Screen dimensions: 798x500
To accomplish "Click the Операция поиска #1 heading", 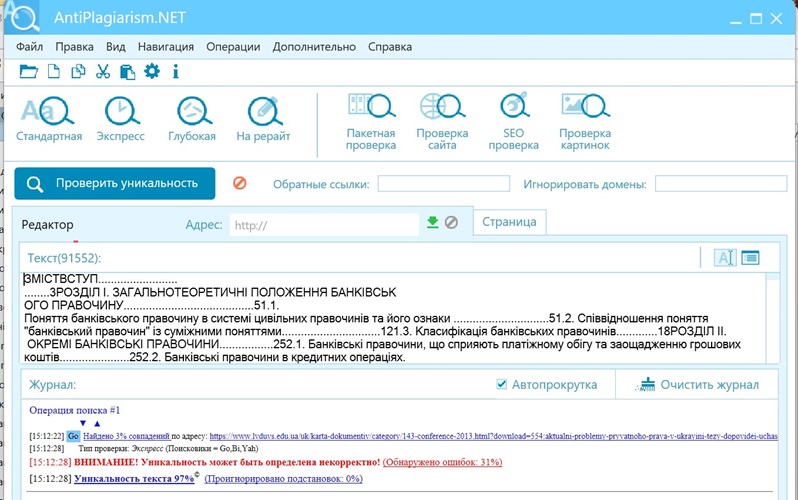I will [x=75, y=410].
